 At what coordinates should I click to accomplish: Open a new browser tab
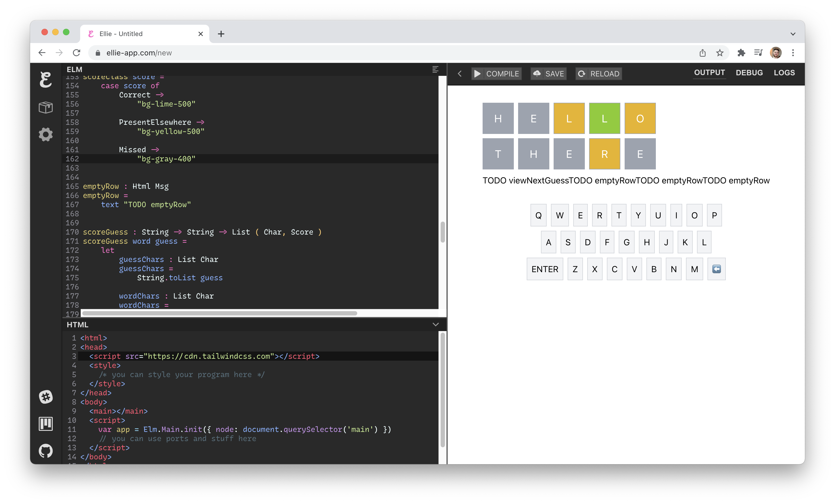pyautogui.click(x=221, y=34)
